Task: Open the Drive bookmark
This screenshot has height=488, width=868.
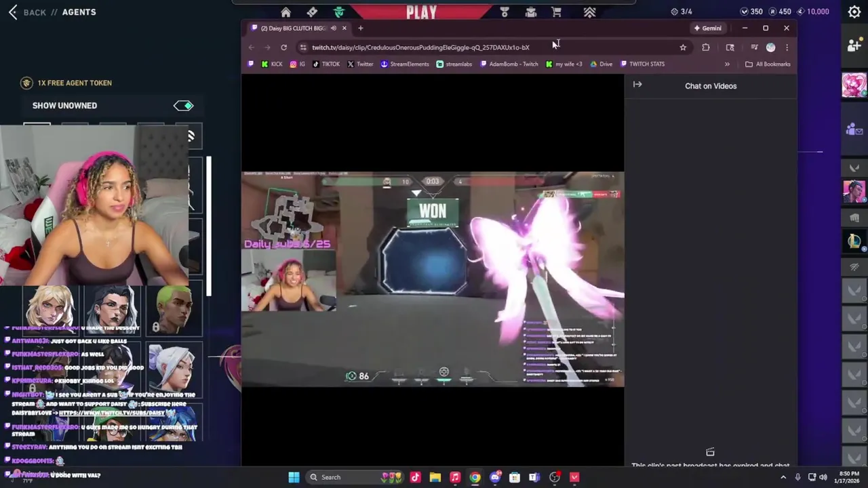Action: click(601, 64)
